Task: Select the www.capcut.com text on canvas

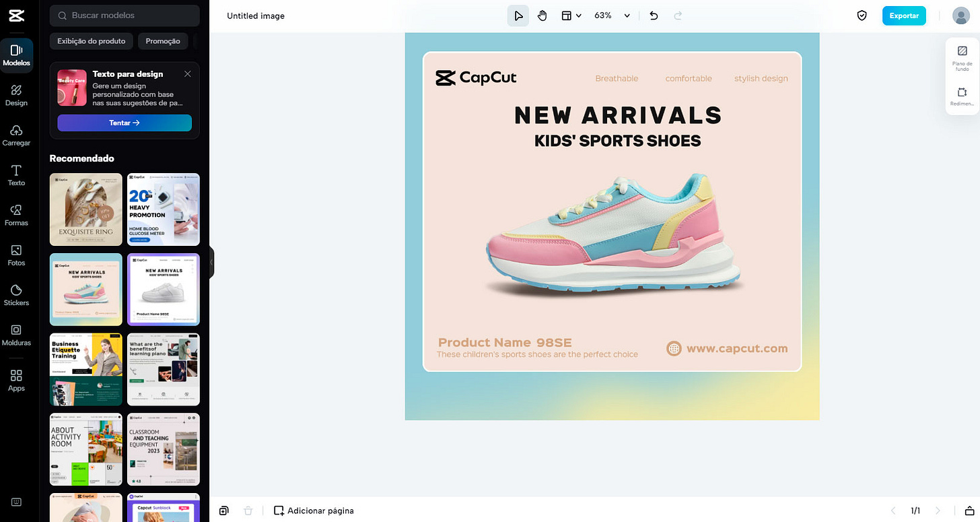Action: pyautogui.click(x=737, y=348)
